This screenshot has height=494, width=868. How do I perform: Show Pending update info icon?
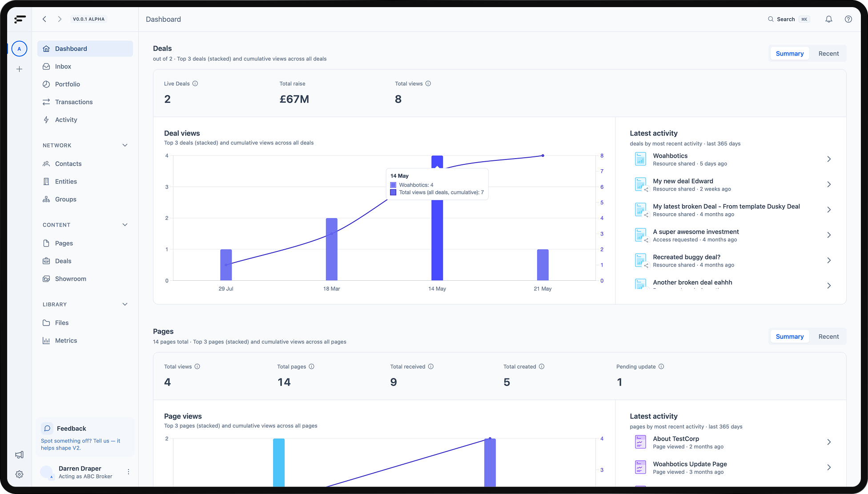[661, 367]
